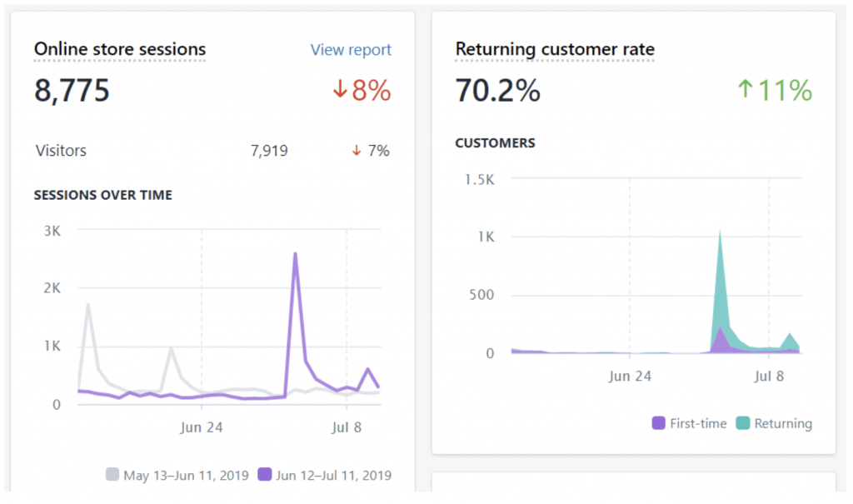Click the tallest gray peak in sessions chart
Image resolution: width=853 pixels, height=504 pixels.
(87, 305)
